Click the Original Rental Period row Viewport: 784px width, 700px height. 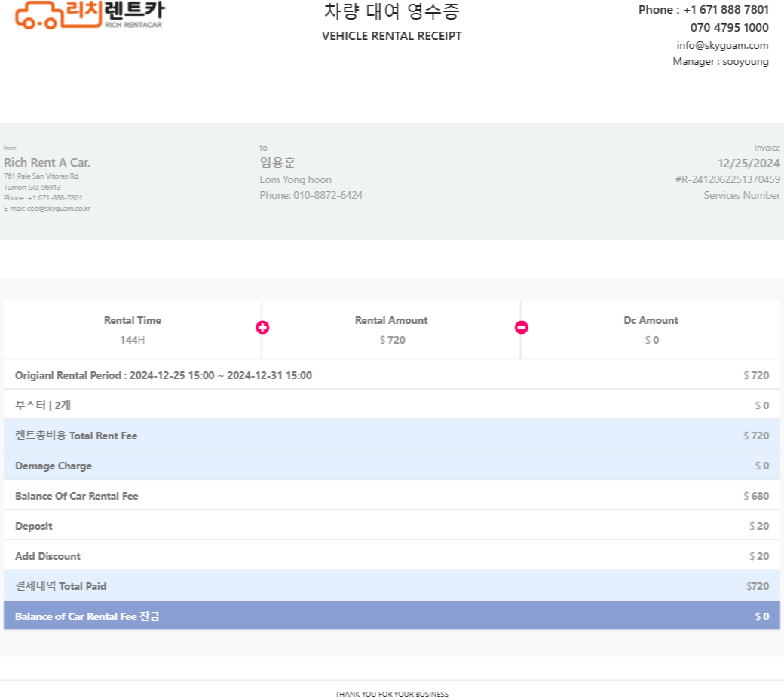[391, 375]
